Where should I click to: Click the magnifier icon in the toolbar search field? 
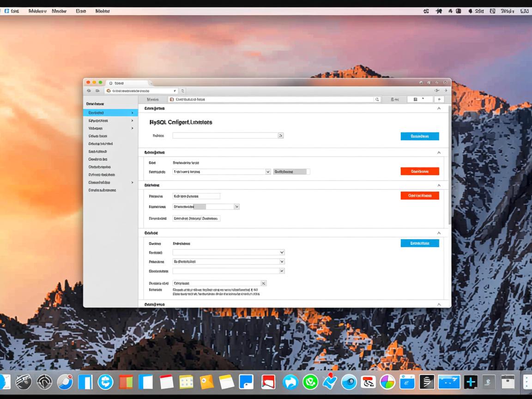point(377,99)
